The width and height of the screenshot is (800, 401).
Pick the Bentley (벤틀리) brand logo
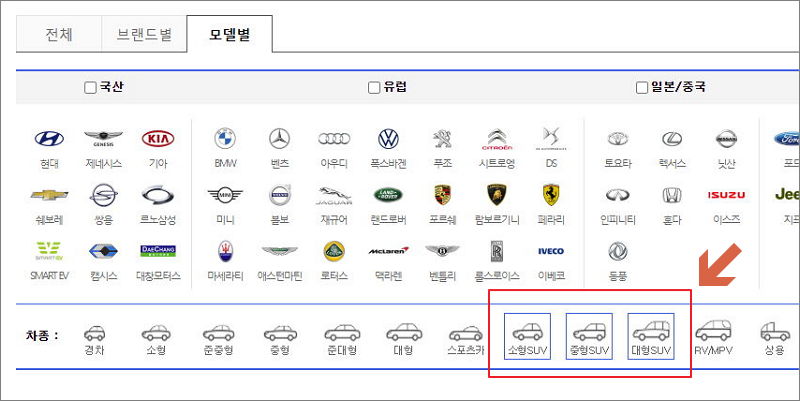click(x=442, y=251)
